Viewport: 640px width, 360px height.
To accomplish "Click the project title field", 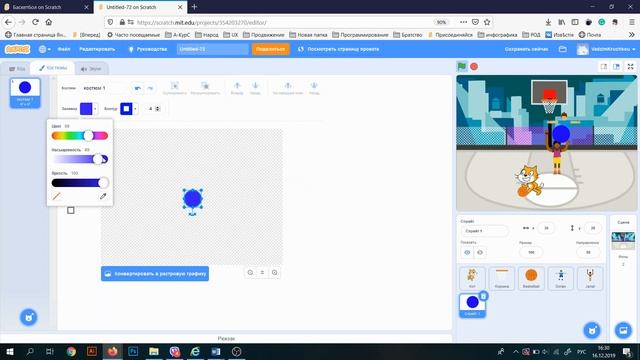I will coord(212,49).
